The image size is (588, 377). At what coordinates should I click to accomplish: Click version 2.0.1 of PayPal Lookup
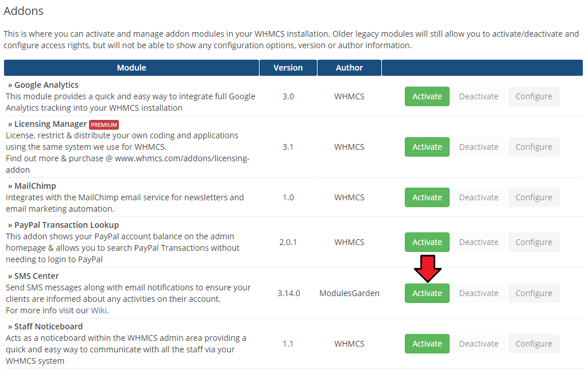point(288,242)
